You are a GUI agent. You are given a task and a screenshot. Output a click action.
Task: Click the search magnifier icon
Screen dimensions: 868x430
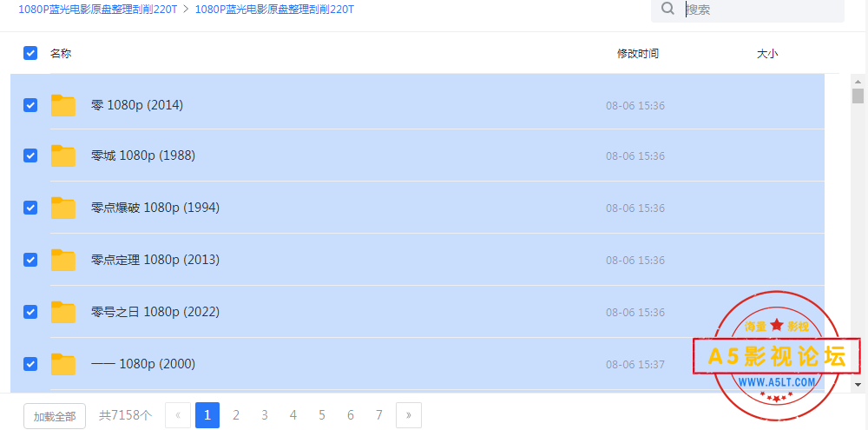click(668, 9)
